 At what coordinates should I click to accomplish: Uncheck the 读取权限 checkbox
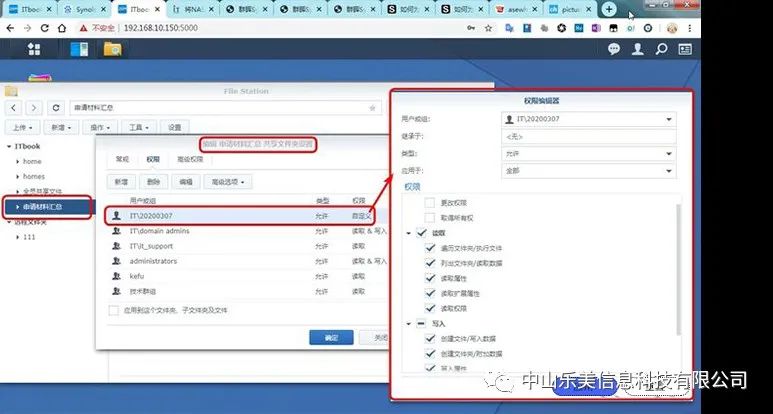click(429, 308)
